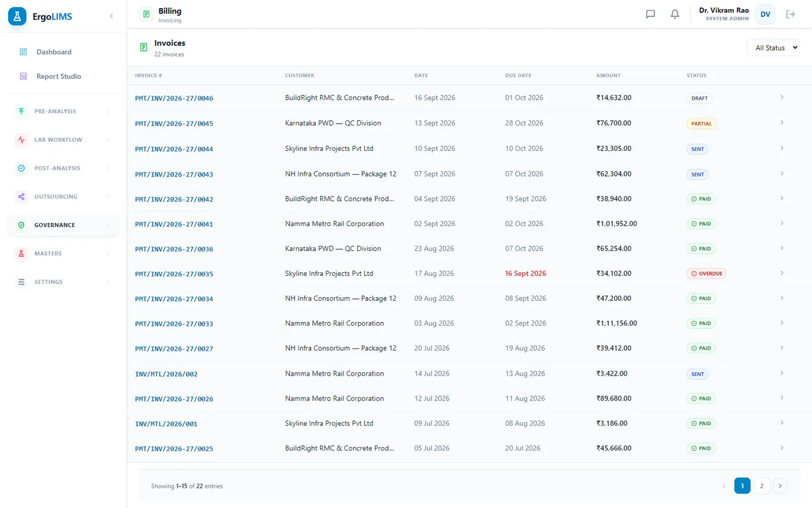Open the Report Studio icon
This screenshot has height=508, width=812.
(x=23, y=76)
